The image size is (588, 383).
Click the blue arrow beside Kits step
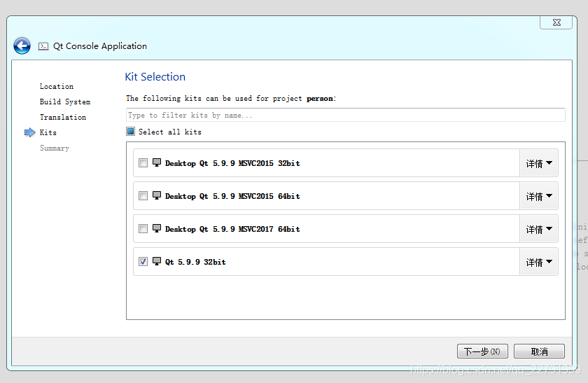point(29,132)
